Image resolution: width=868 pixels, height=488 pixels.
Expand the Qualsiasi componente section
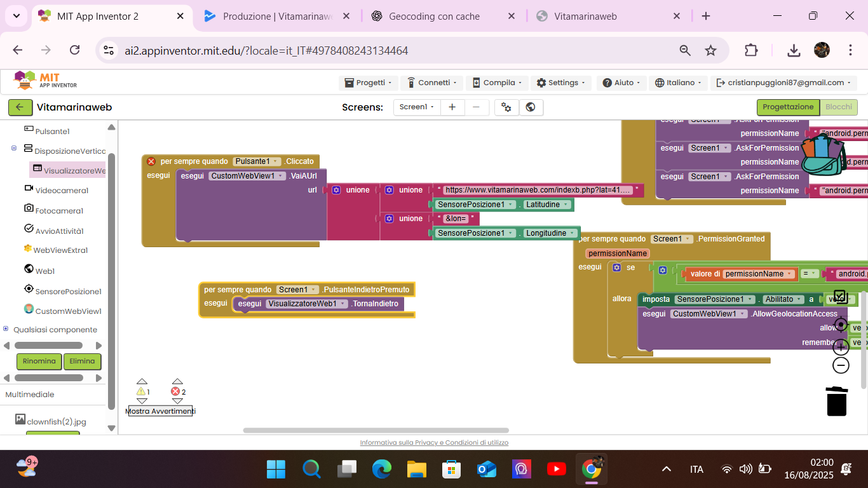tap(6, 329)
